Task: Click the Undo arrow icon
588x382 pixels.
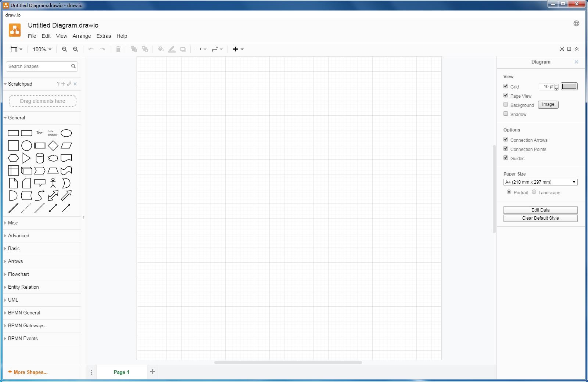Action: 91,49
